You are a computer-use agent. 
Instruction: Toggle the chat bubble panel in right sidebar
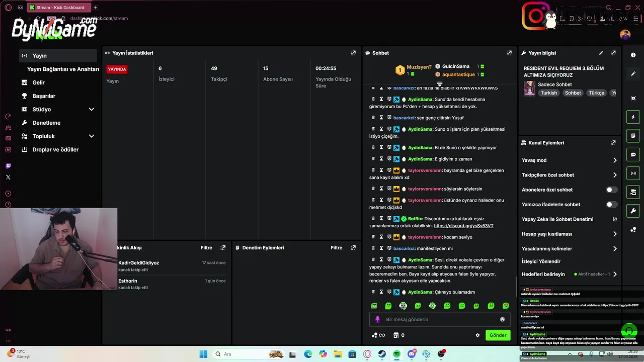pos(633,154)
